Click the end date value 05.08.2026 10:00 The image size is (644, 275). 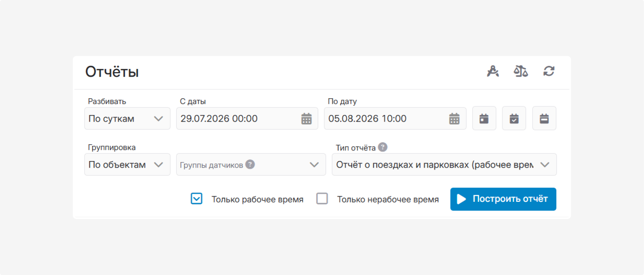(x=367, y=119)
